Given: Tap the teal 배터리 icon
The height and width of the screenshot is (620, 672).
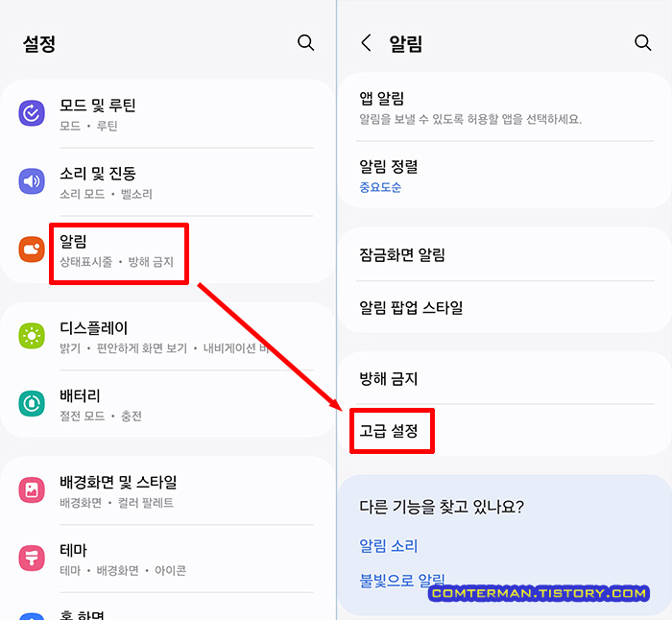Looking at the screenshot, I should (32, 403).
